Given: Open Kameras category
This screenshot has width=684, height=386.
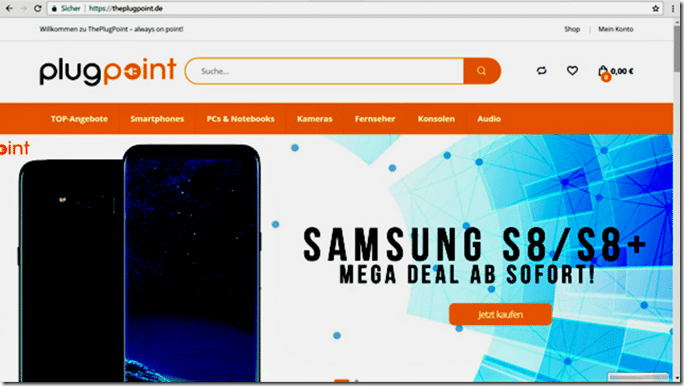Looking at the screenshot, I should click(x=315, y=119).
